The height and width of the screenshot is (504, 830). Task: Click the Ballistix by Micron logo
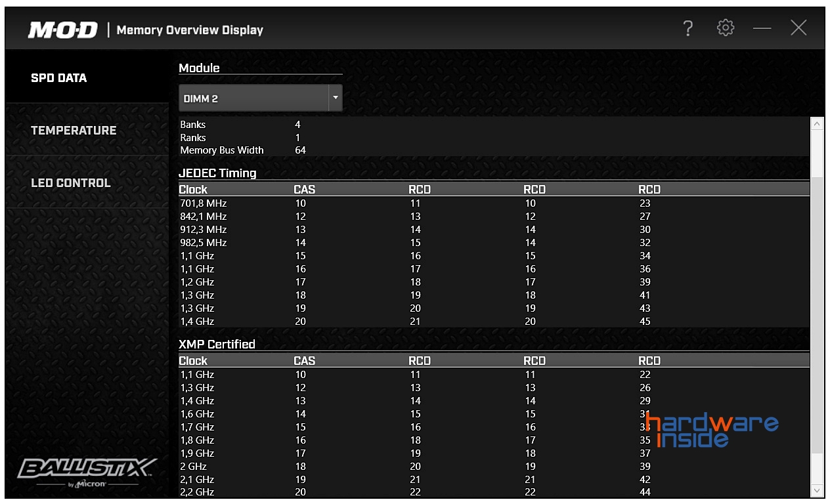point(87,472)
